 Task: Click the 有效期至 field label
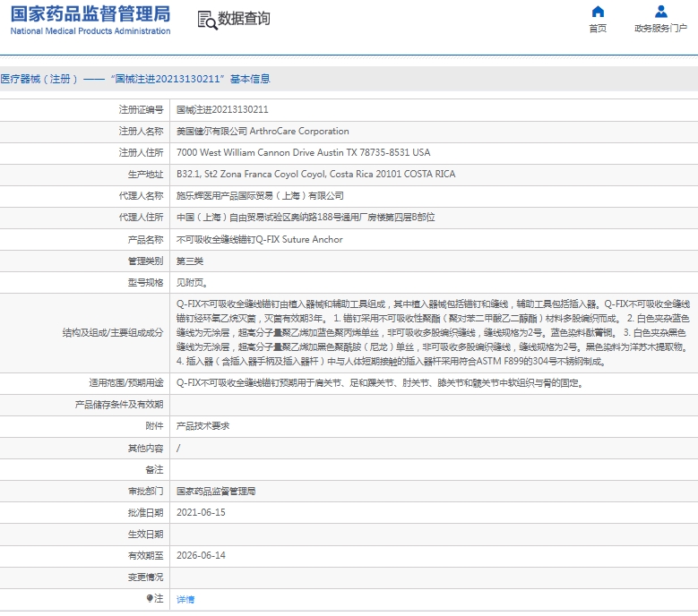(145, 555)
